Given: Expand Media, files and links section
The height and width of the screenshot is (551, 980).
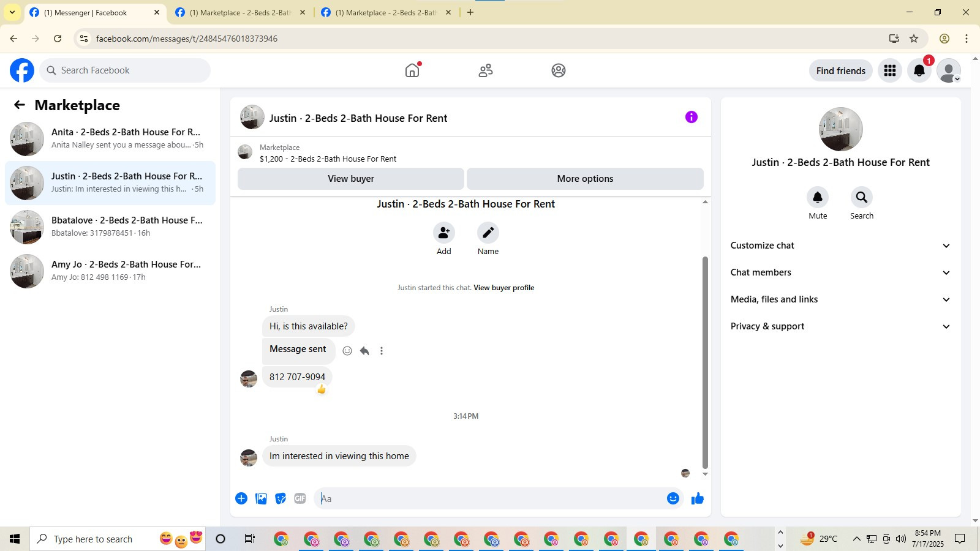Looking at the screenshot, I should [x=840, y=299].
